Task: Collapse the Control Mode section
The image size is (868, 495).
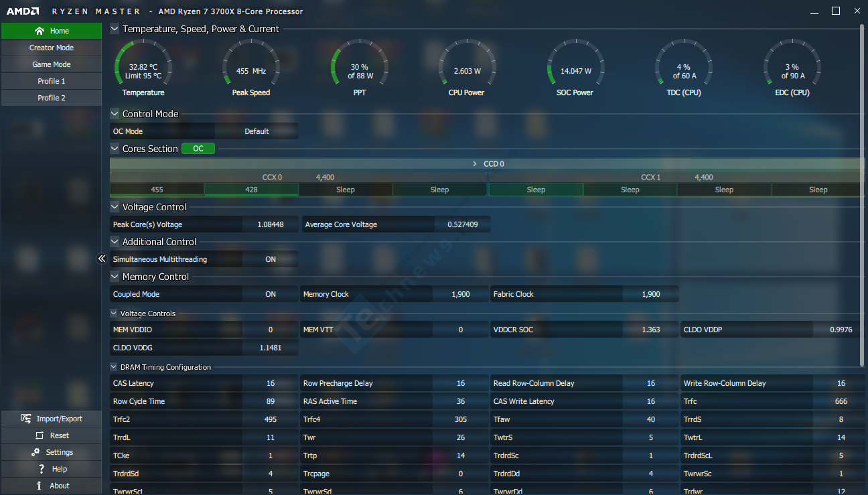Action: [x=115, y=114]
